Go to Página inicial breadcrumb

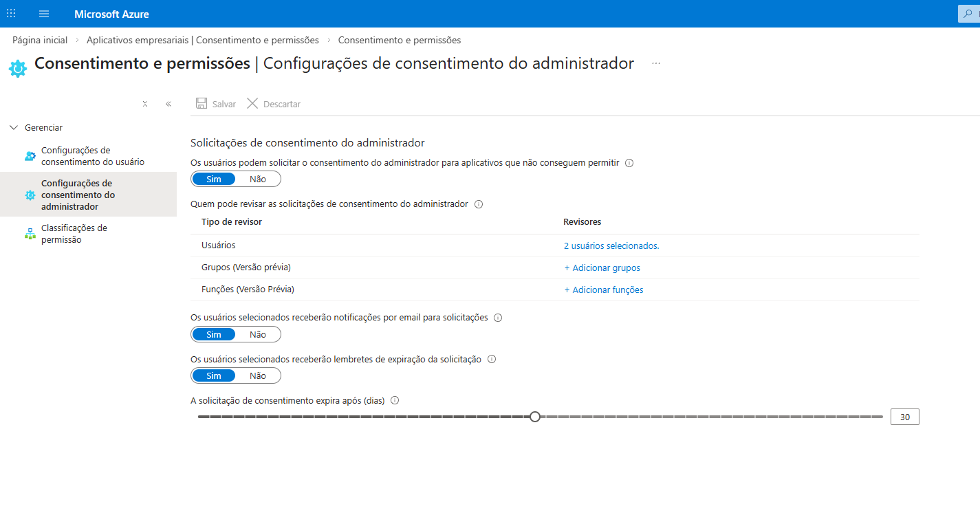pos(39,40)
